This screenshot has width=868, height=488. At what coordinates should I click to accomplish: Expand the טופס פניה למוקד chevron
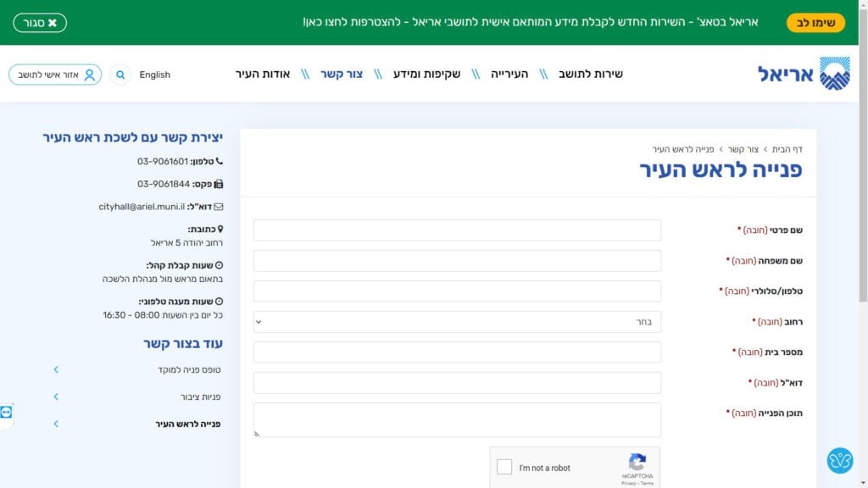click(x=56, y=369)
